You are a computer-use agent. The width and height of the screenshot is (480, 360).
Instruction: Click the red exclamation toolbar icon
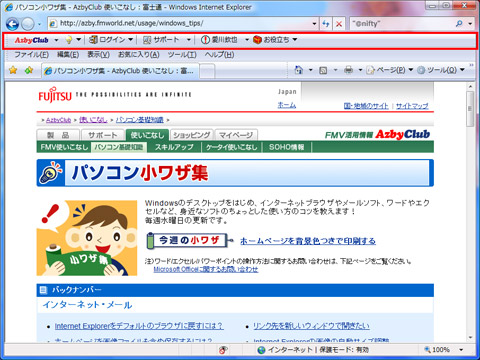coord(205,40)
